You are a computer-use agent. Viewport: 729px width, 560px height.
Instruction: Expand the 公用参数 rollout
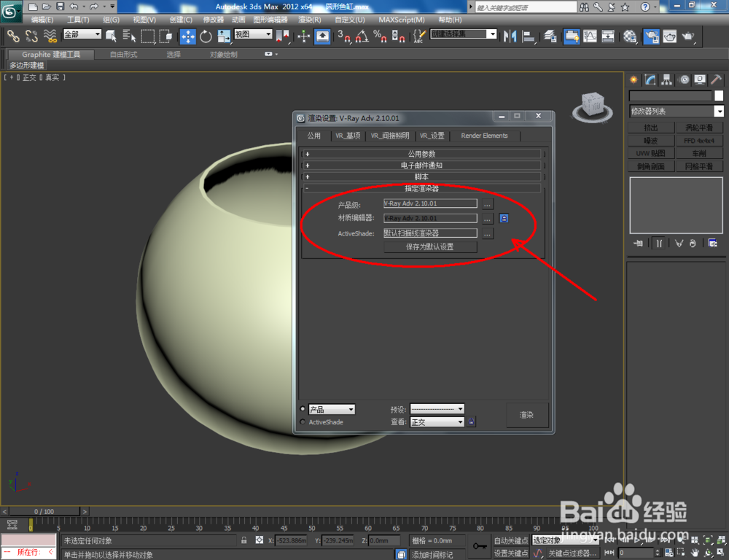point(421,154)
